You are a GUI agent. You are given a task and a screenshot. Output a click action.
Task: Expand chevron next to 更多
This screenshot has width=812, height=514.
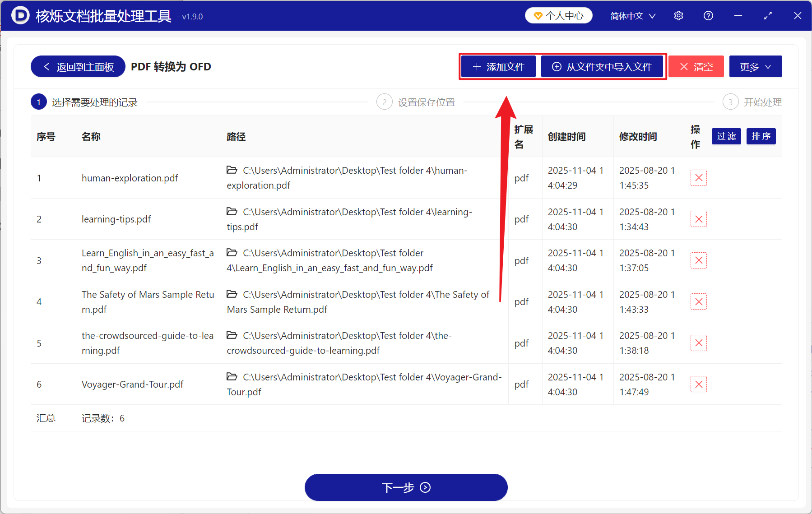pos(768,66)
